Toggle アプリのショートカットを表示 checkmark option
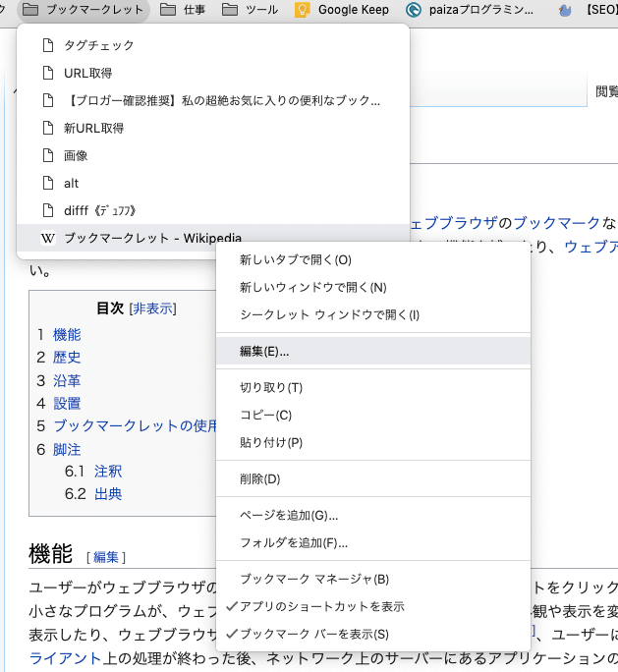 322,607
